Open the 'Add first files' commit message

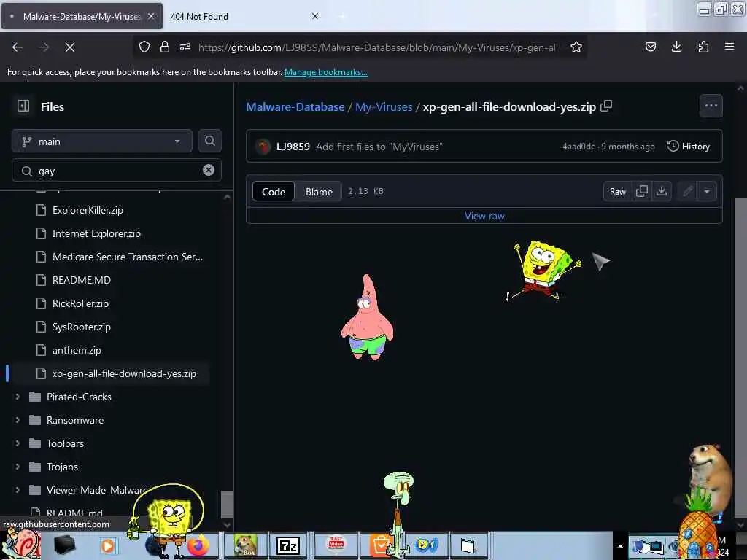point(379,146)
